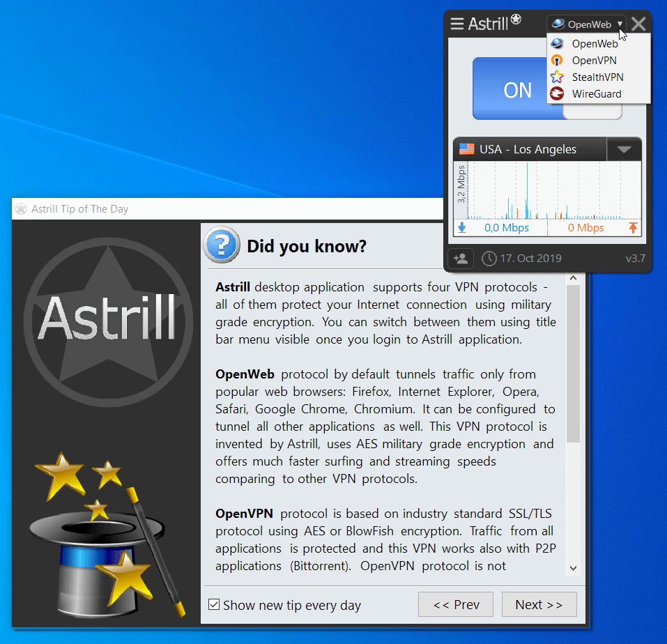Click the scrollbar up arrow in tip

(573, 278)
